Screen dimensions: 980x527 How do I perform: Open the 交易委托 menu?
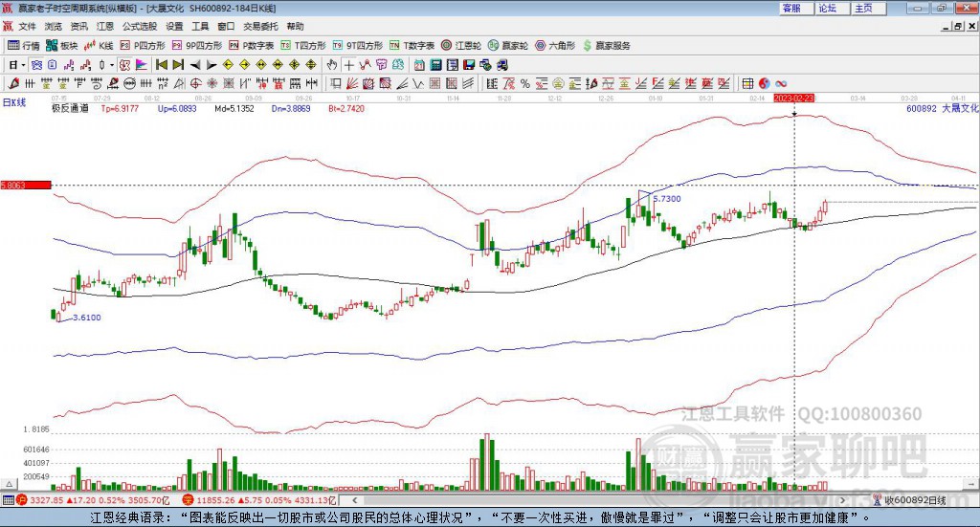[x=260, y=26]
